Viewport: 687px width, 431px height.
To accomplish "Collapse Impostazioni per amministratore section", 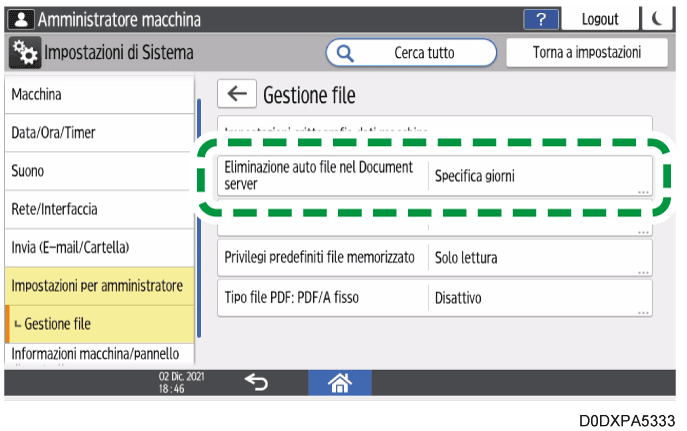I will coord(97,286).
